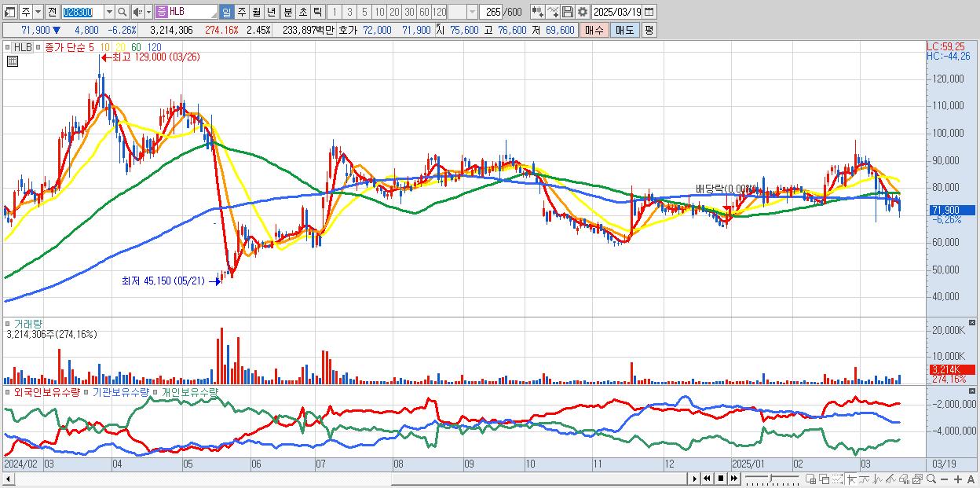Click the stock code search magnifier icon
980x488 pixels.
pos(122,12)
